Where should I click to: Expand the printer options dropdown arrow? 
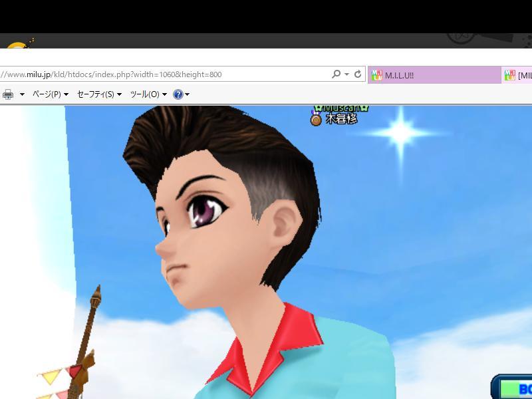click(x=22, y=94)
